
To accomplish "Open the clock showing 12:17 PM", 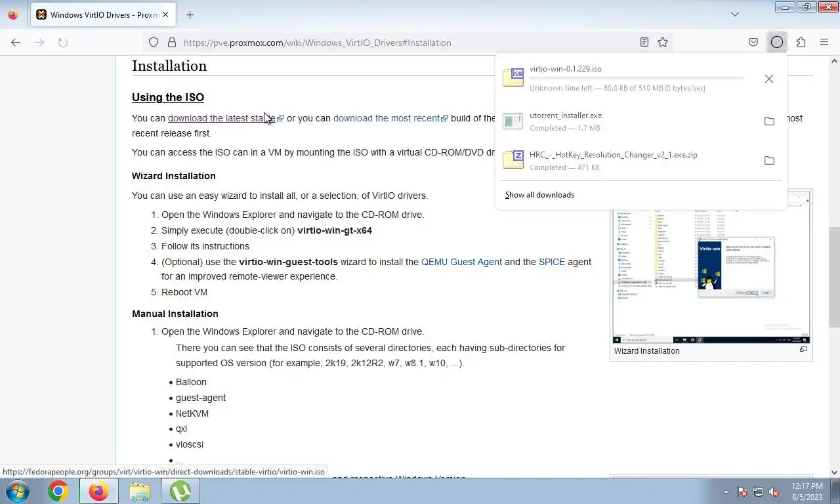I will [807, 492].
